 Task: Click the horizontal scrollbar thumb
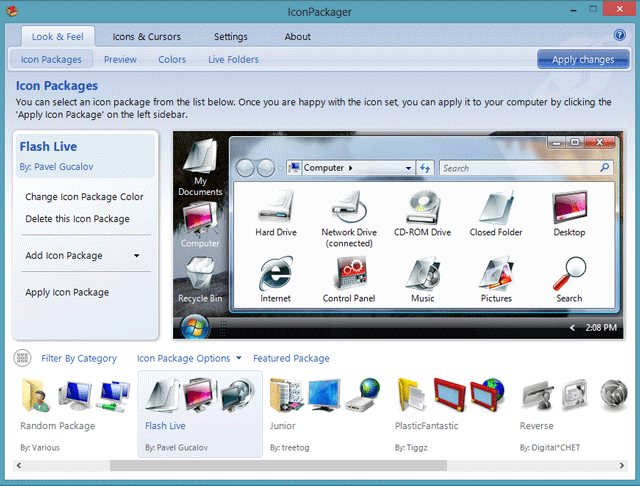point(278,465)
